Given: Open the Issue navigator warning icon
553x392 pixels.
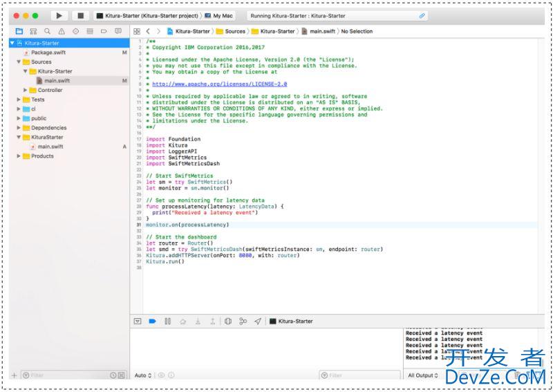Looking at the screenshot, I should (62, 31).
